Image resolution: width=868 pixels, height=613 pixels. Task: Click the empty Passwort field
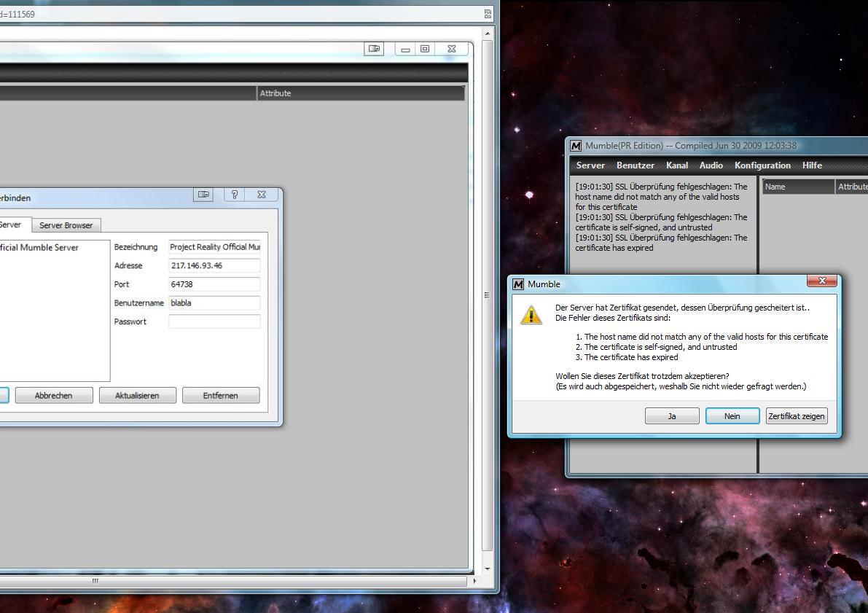tap(214, 321)
